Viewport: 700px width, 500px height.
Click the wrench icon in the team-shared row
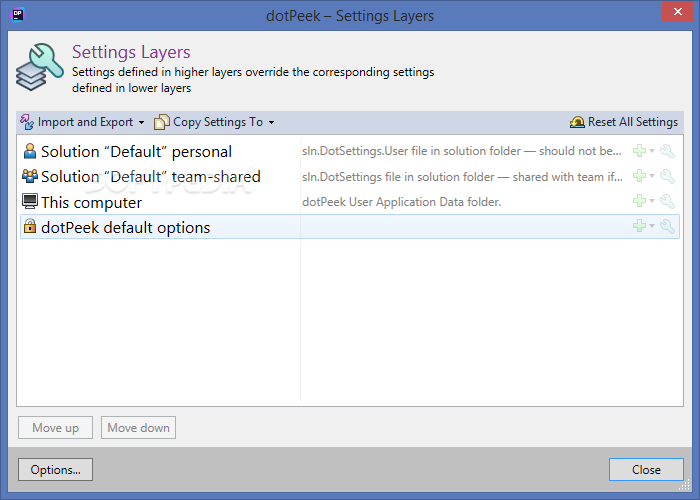click(667, 176)
